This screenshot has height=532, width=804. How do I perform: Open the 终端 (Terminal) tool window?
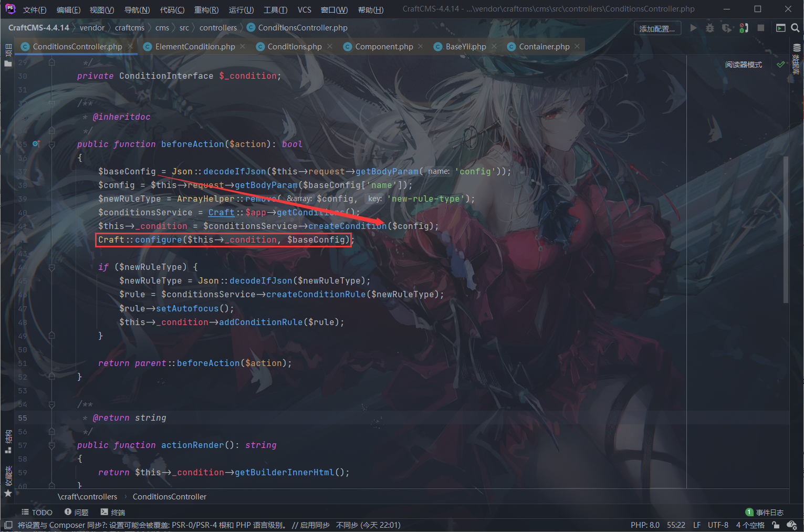tap(113, 512)
